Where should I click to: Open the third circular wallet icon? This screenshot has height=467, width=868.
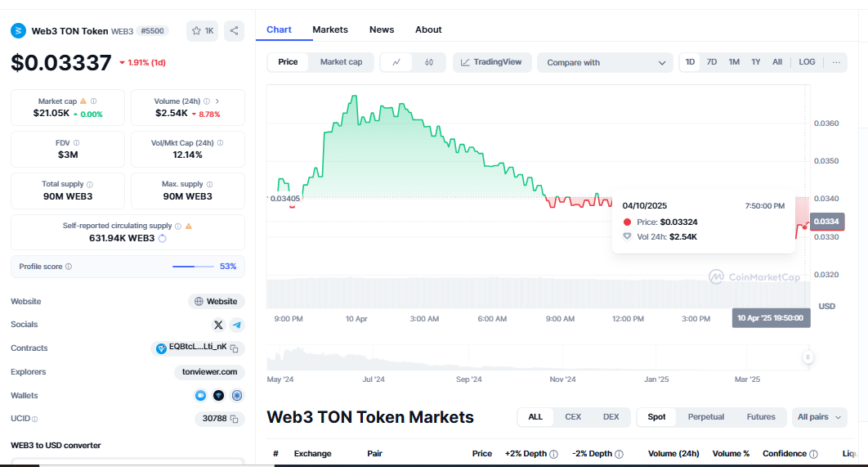pos(237,396)
